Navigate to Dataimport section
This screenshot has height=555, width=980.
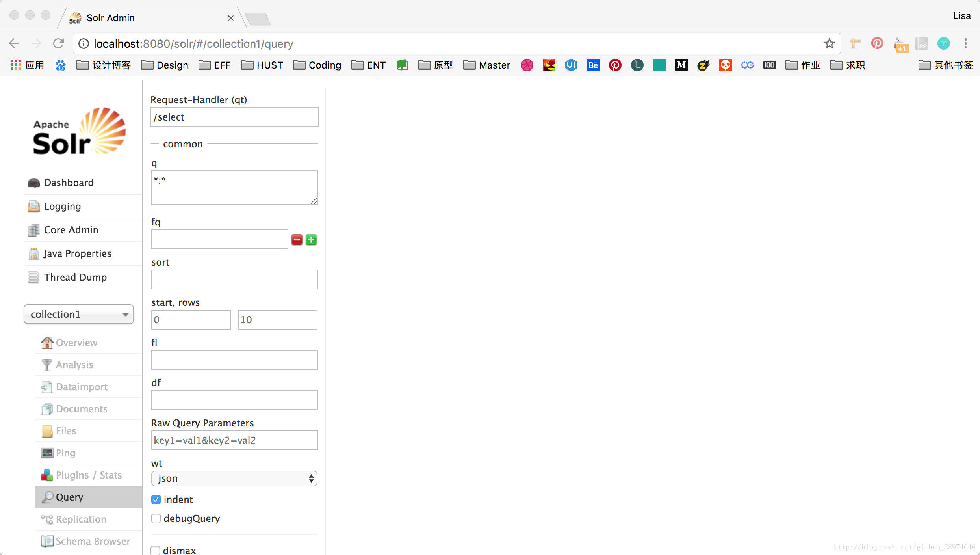pos(82,386)
